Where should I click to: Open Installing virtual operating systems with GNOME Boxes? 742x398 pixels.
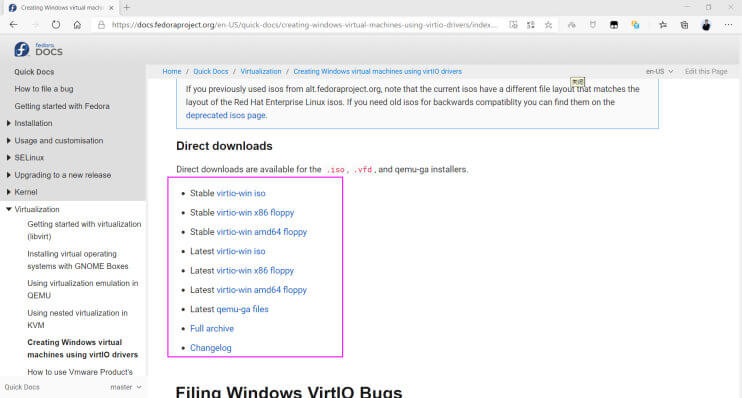(78, 260)
